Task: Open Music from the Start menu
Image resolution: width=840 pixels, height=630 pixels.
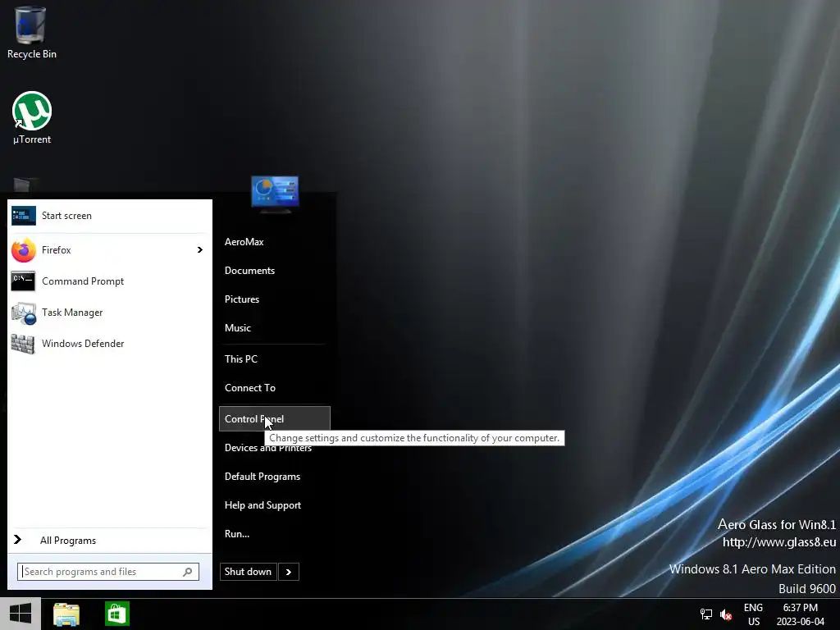Action: (x=238, y=328)
